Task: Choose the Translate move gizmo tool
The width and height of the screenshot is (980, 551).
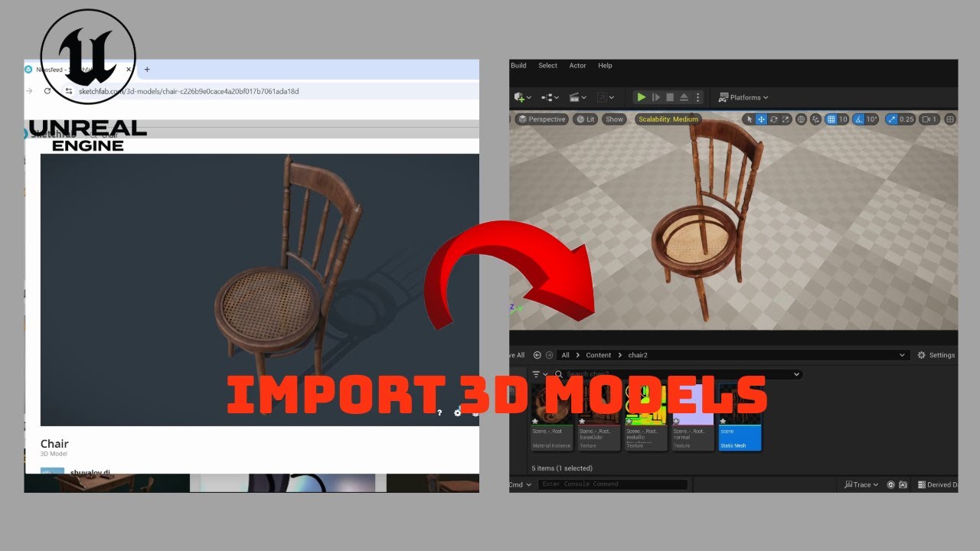Action: point(762,119)
